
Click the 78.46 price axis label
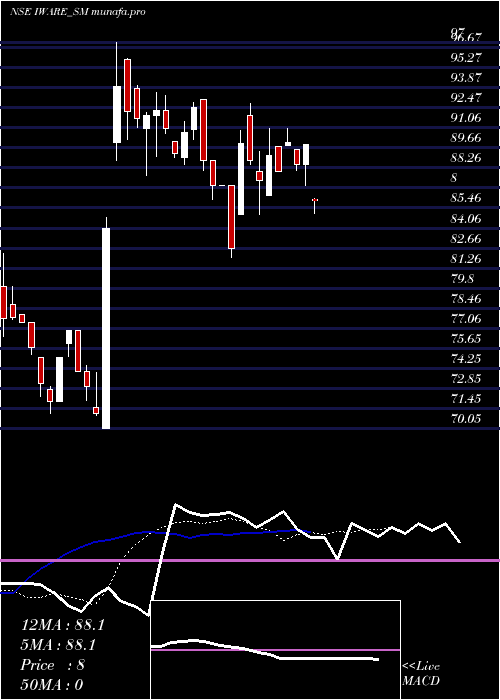pyautogui.click(x=466, y=299)
